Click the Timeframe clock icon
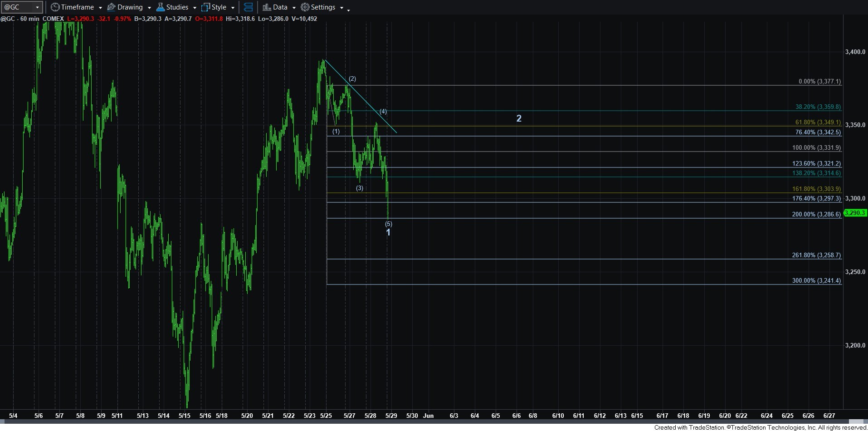This screenshot has height=431, width=868. pos(55,7)
